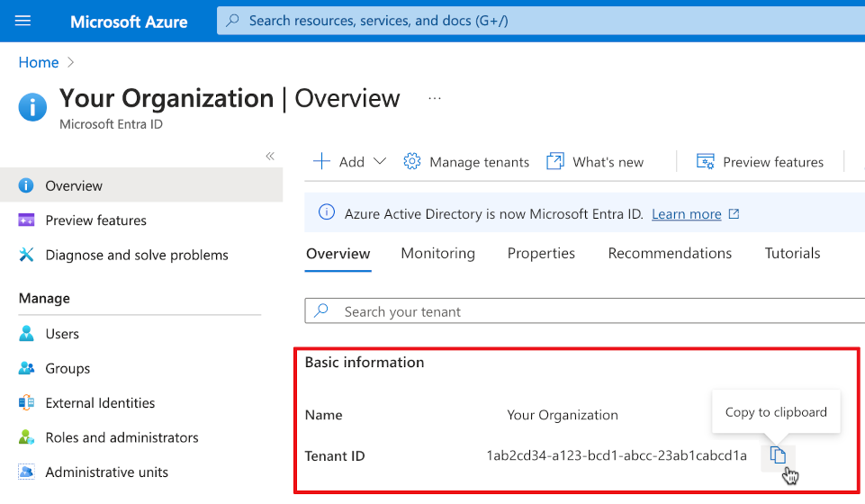Click the Manage tenants gear icon
The height and width of the screenshot is (504, 865).
(x=412, y=161)
